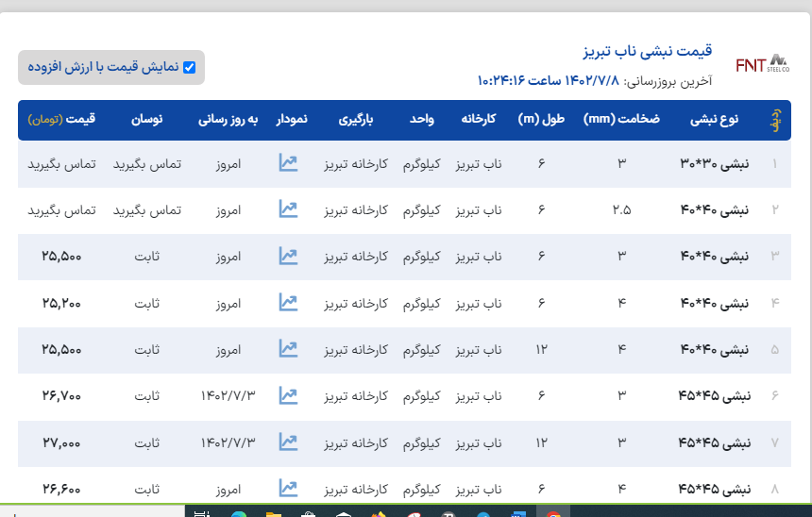Show chart for row 4 priced 25,200

click(288, 303)
